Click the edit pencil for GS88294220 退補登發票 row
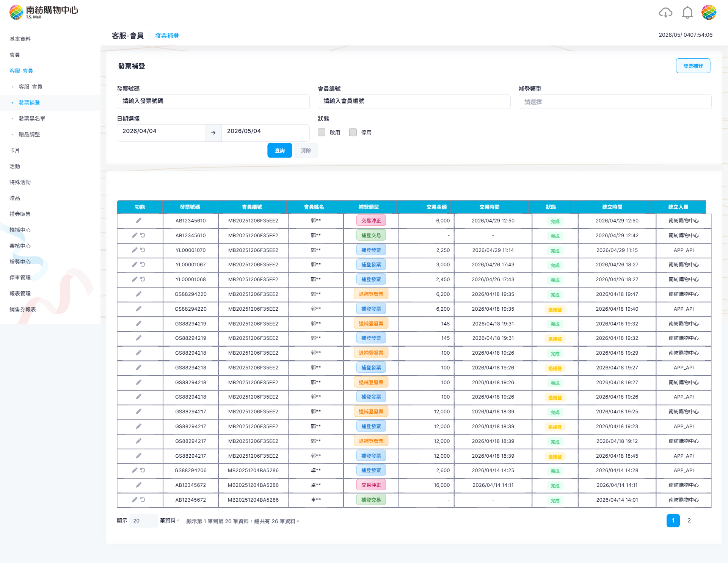728x563 pixels. point(139,294)
